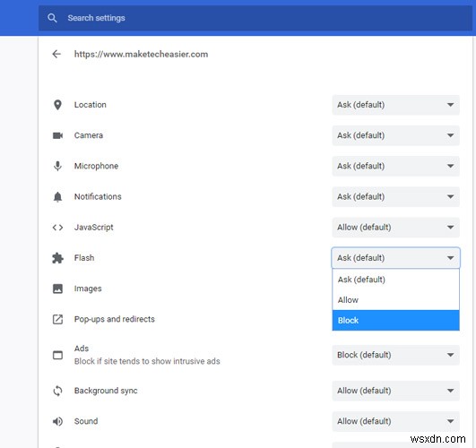Click the Pop-ups and redirects icon
This screenshot has width=476, height=448.
click(x=57, y=319)
